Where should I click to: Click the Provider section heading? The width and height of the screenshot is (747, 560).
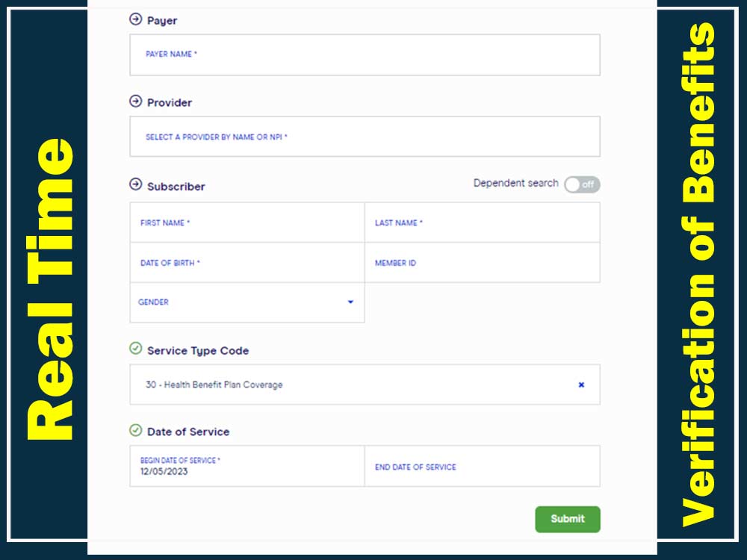click(x=170, y=103)
